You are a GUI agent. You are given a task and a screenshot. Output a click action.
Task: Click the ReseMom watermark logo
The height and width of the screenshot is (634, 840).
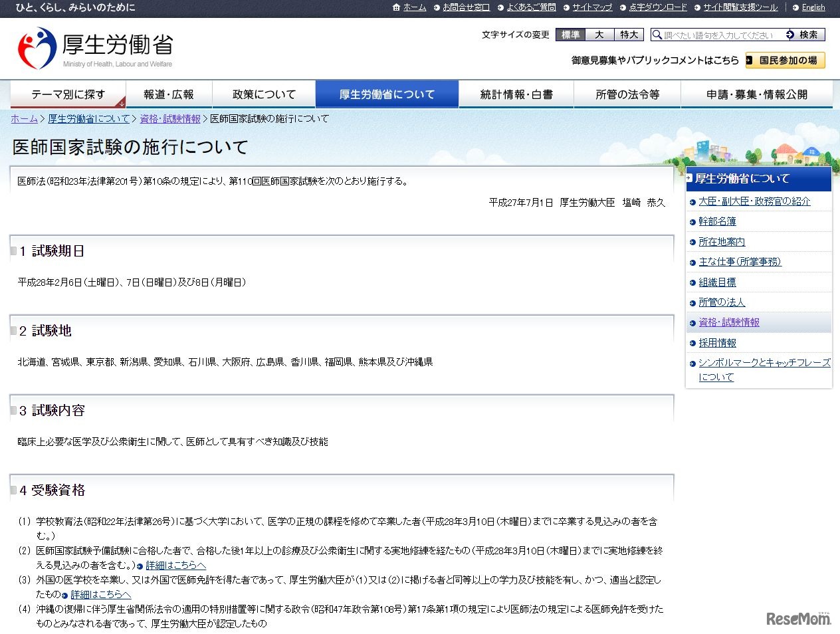pyautogui.click(x=798, y=618)
